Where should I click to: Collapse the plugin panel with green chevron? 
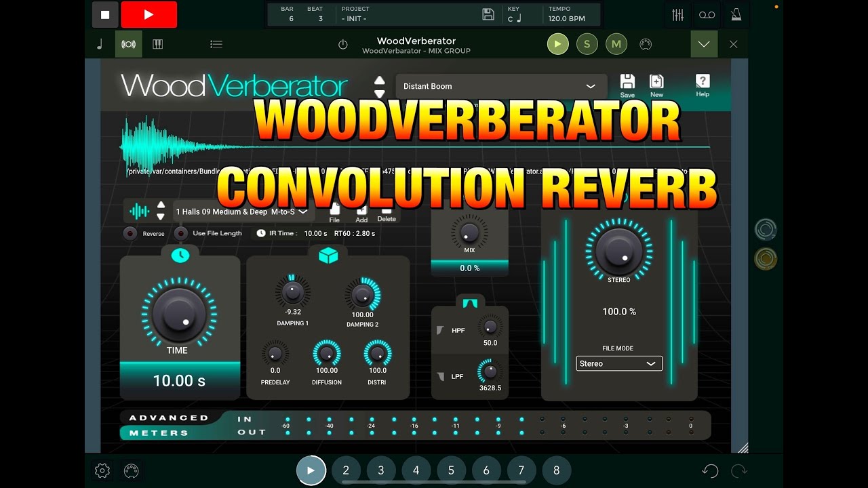[704, 44]
